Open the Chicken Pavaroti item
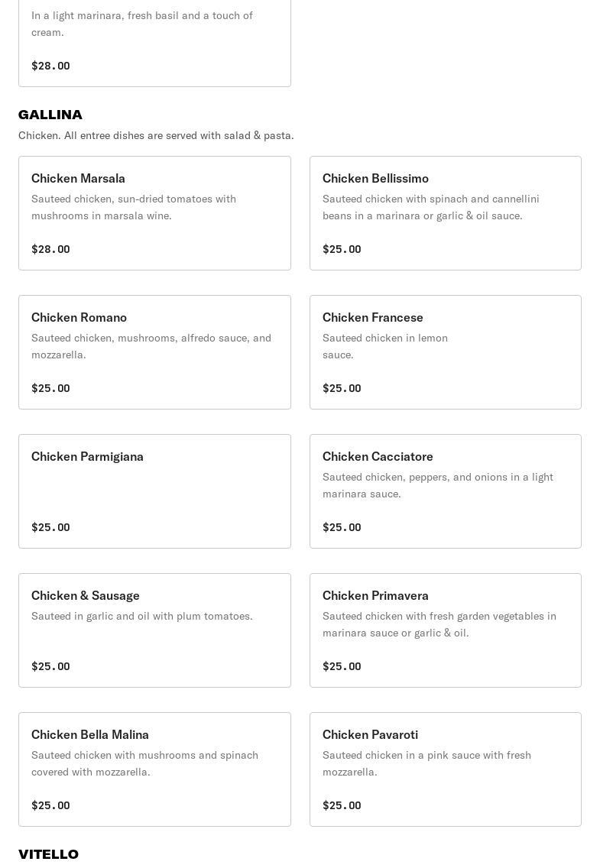600x868 pixels. (x=370, y=735)
